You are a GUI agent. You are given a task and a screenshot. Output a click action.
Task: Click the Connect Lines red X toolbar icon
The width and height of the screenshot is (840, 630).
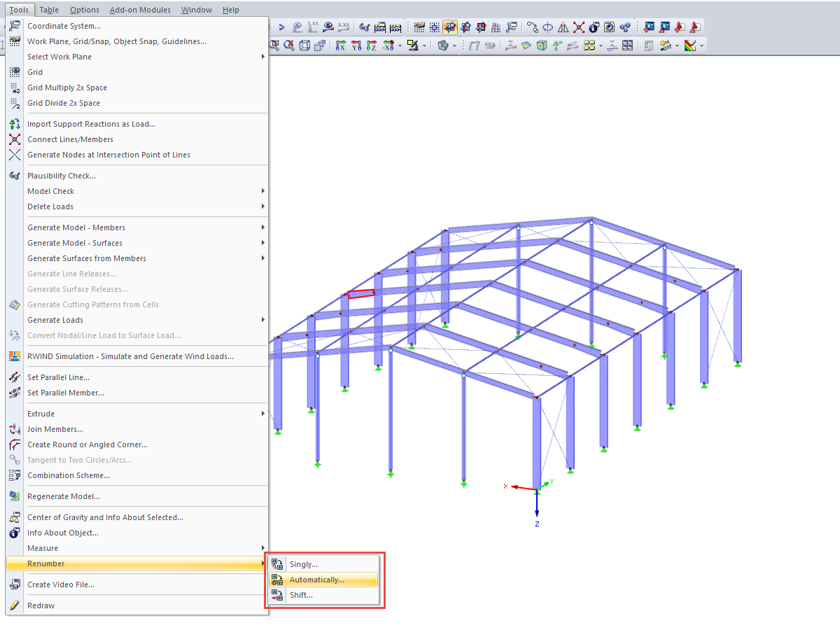point(578,27)
